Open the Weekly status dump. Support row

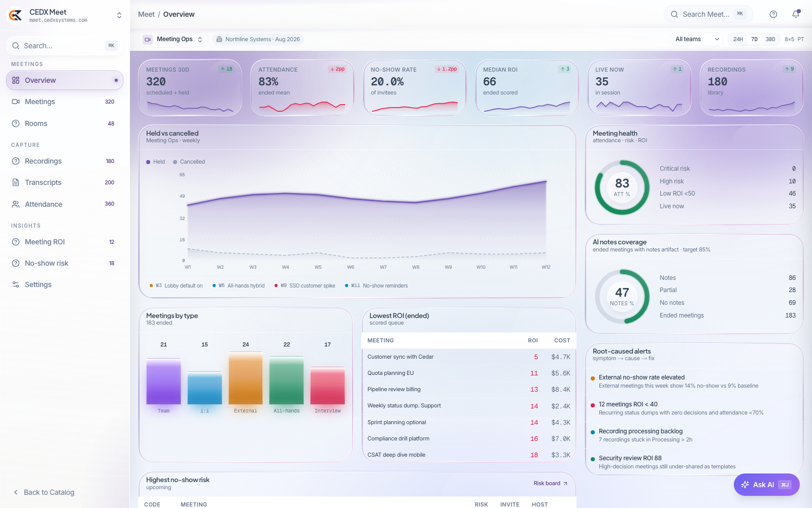point(469,406)
